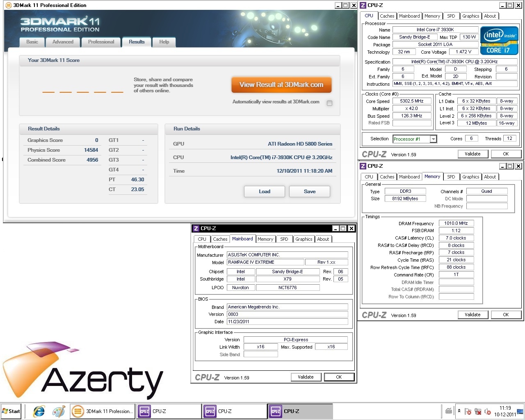Viewport: 525px width, 420px height.
Task: Enable automatically view results at 3DMark.com
Action: 329,103
